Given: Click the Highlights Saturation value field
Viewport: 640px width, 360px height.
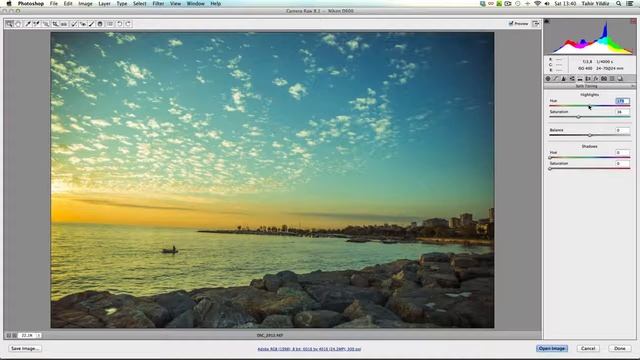Looking at the screenshot, I should 622,112.
